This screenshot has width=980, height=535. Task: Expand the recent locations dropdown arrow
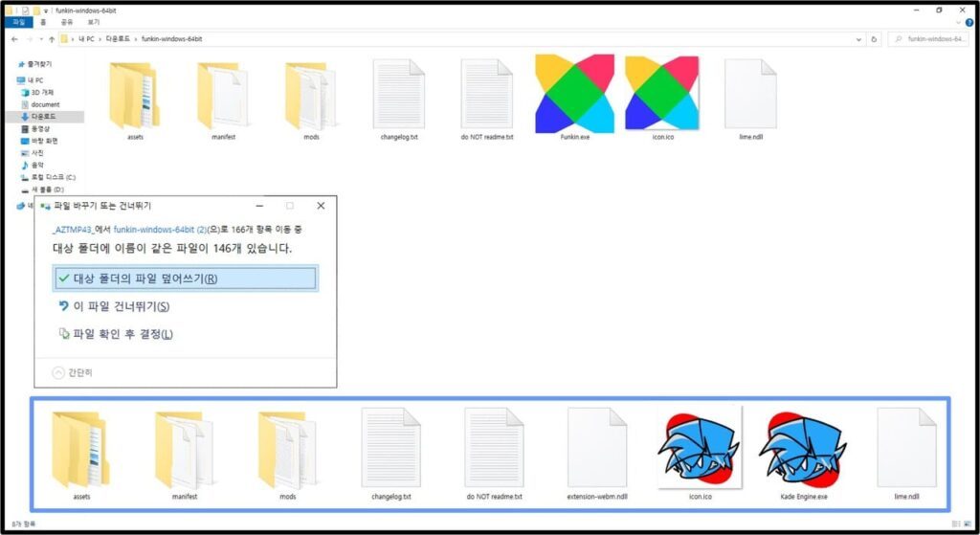click(40, 38)
